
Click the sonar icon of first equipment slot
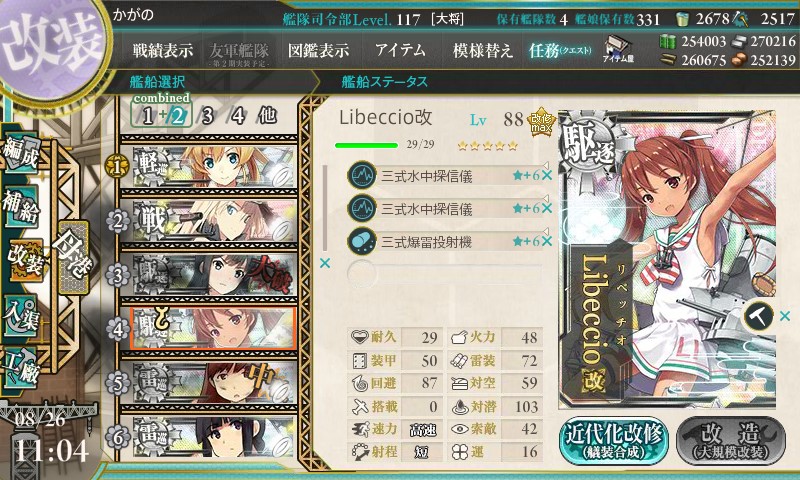(x=362, y=175)
